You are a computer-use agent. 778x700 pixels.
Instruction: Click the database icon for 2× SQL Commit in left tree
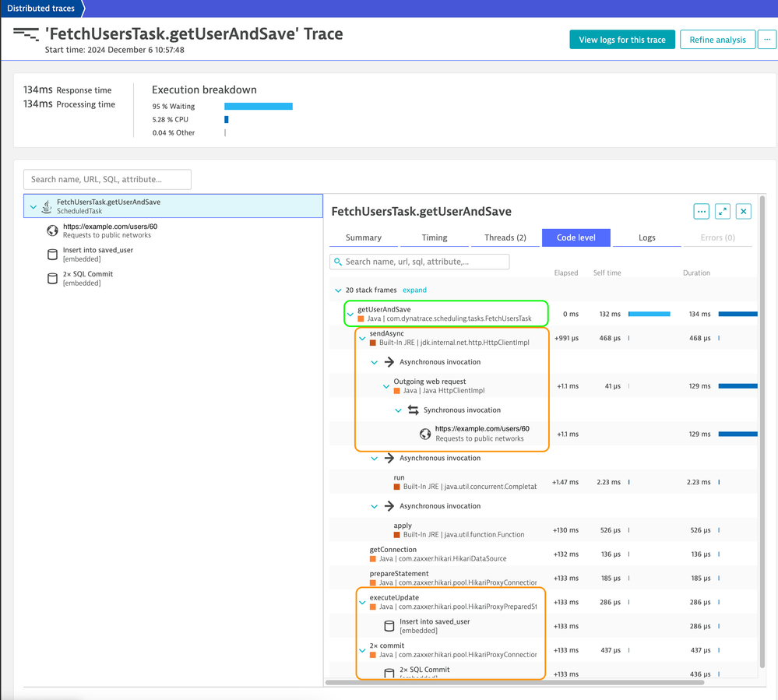click(x=52, y=278)
